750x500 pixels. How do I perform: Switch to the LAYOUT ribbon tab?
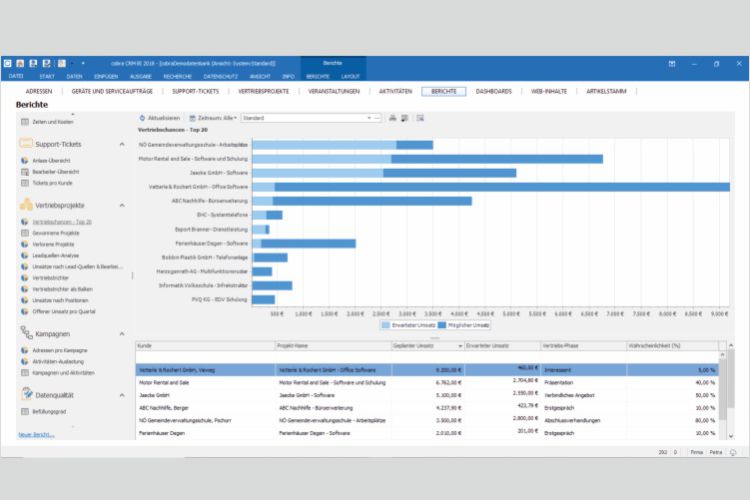pos(350,77)
